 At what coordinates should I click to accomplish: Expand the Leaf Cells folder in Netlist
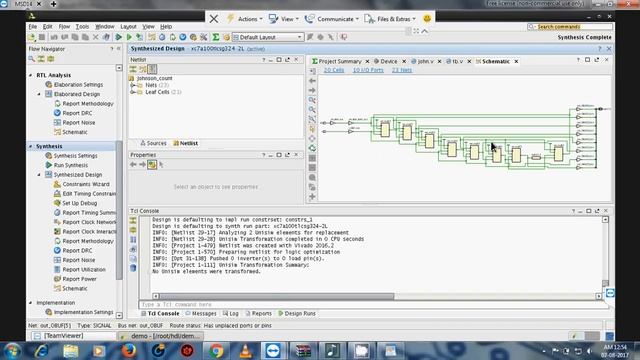[132, 92]
